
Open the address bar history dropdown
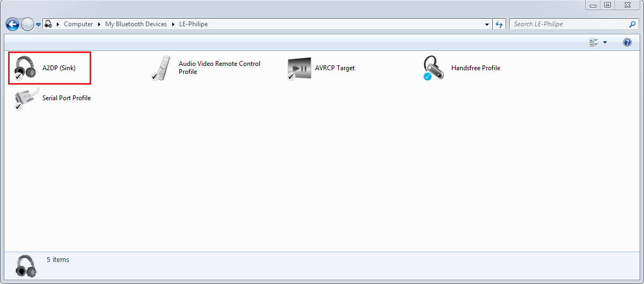pyautogui.click(x=487, y=24)
